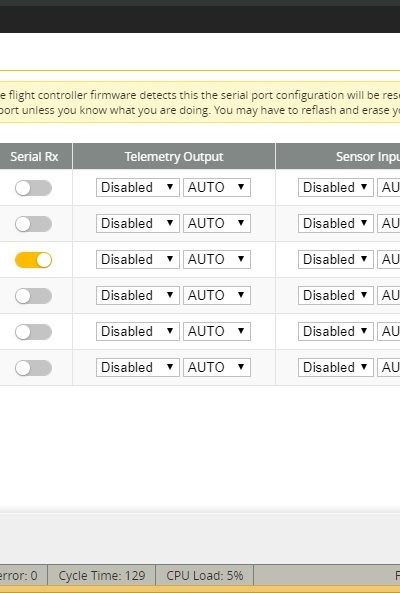Click the Serial Rx column header

point(34,157)
